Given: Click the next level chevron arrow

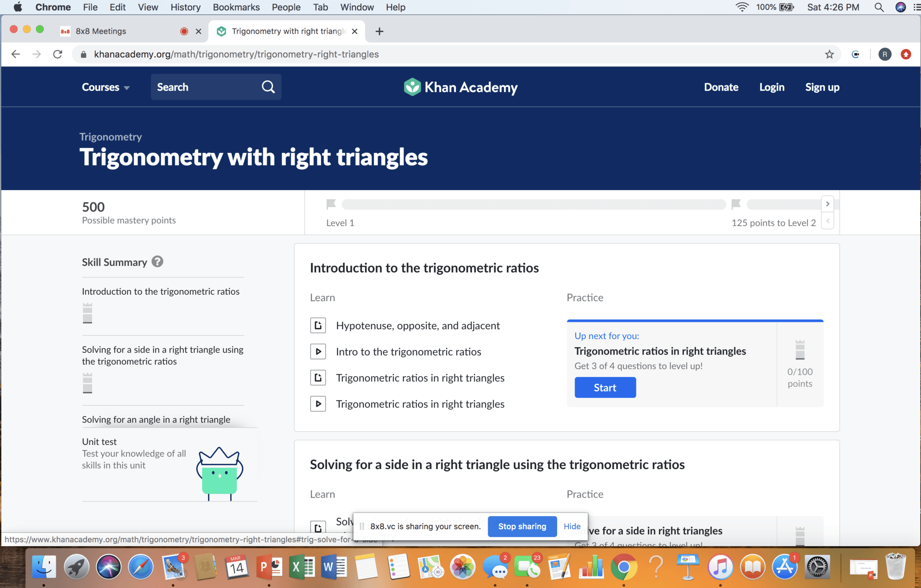Looking at the screenshot, I should pos(828,204).
